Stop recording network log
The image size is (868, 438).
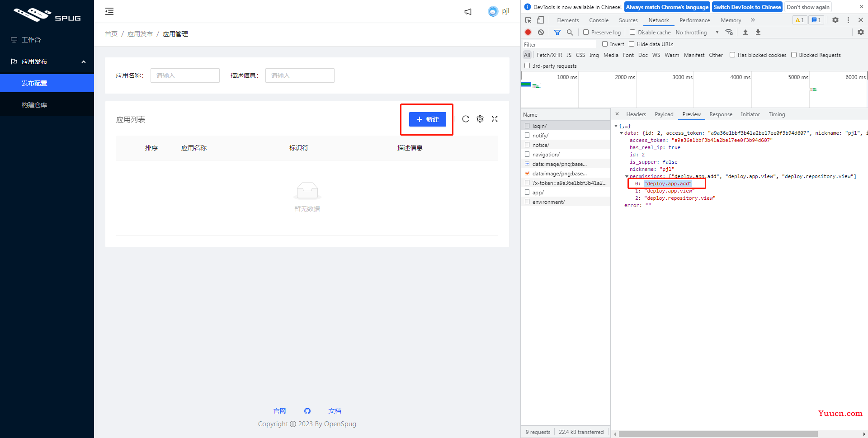(528, 32)
